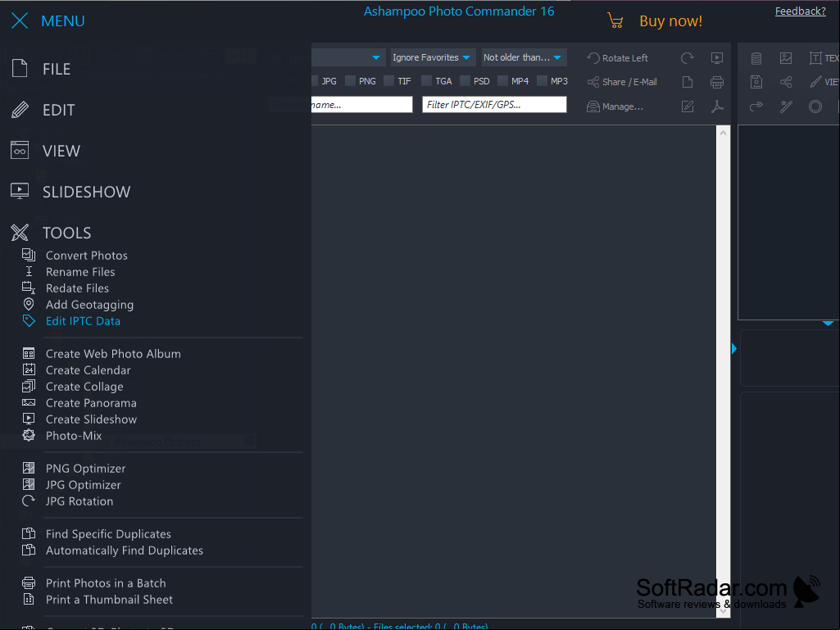Screen dimensions: 840x630
Task: Select Automatically Find Duplicates
Action: click(125, 551)
